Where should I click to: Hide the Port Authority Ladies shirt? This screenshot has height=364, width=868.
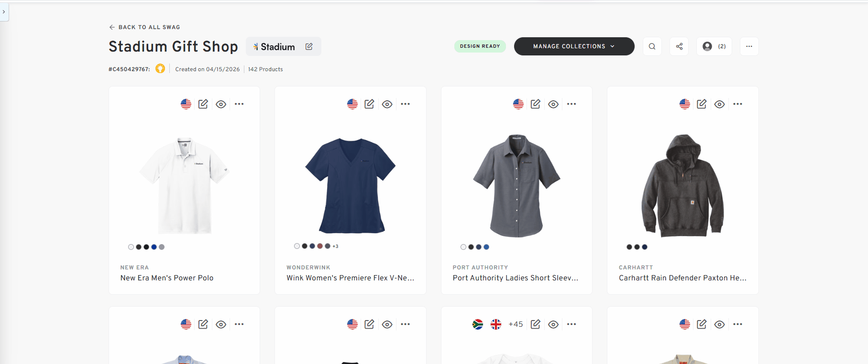[553, 104]
